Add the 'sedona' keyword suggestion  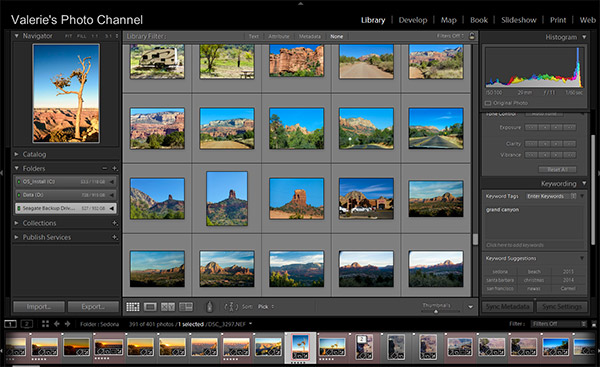coord(500,271)
